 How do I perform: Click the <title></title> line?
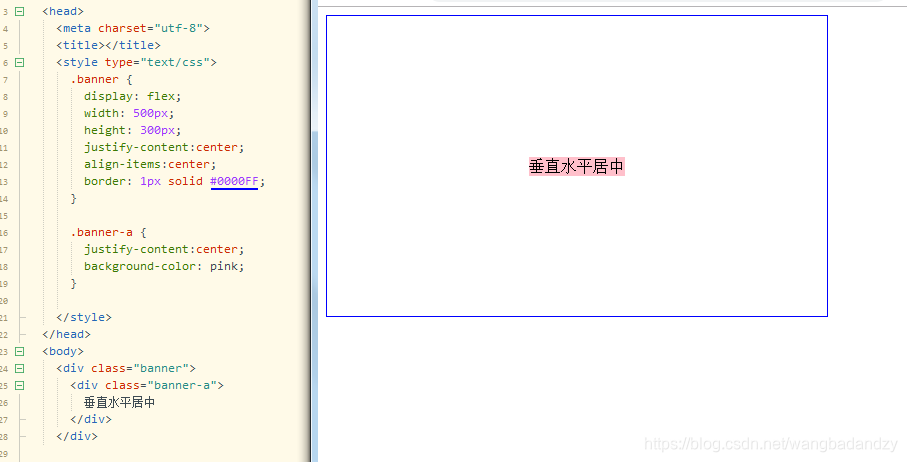tap(108, 45)
